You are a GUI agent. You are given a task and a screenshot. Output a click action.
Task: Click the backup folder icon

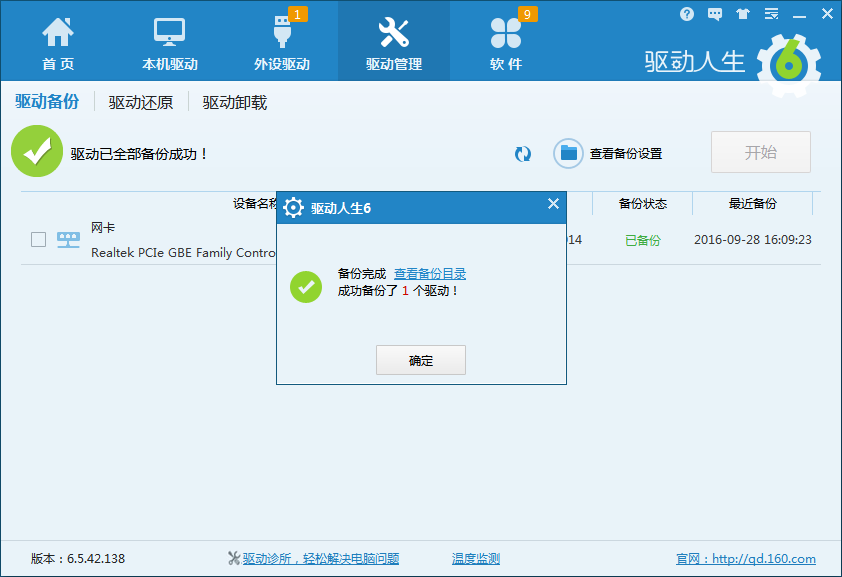click(568, 154)
